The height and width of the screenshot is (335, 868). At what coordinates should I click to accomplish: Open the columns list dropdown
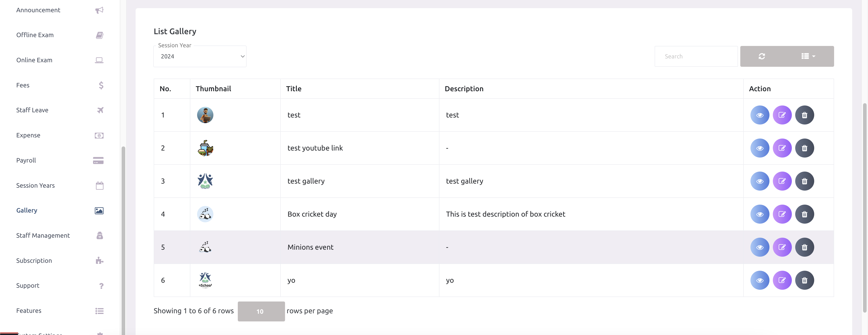click(808, 56)
